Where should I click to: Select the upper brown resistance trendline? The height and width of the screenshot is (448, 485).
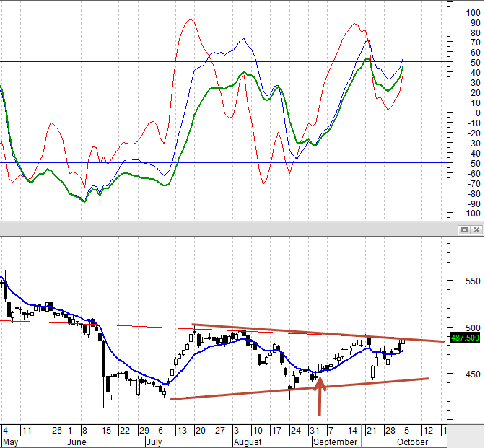click(x=318, y=333)
